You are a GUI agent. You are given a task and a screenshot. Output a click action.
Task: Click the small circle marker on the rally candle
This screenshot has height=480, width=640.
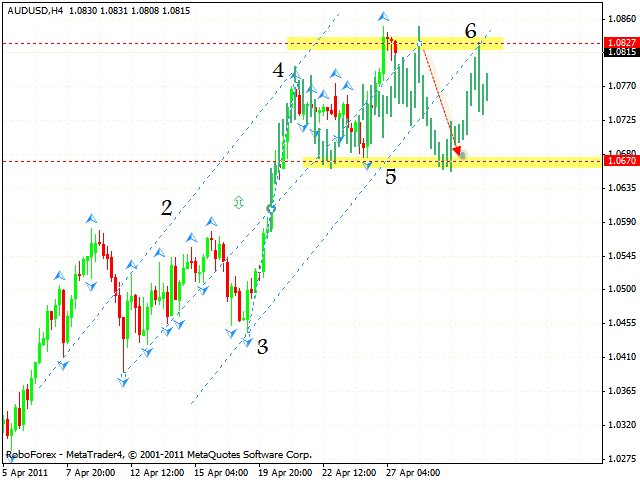click(x=270, y=208)
